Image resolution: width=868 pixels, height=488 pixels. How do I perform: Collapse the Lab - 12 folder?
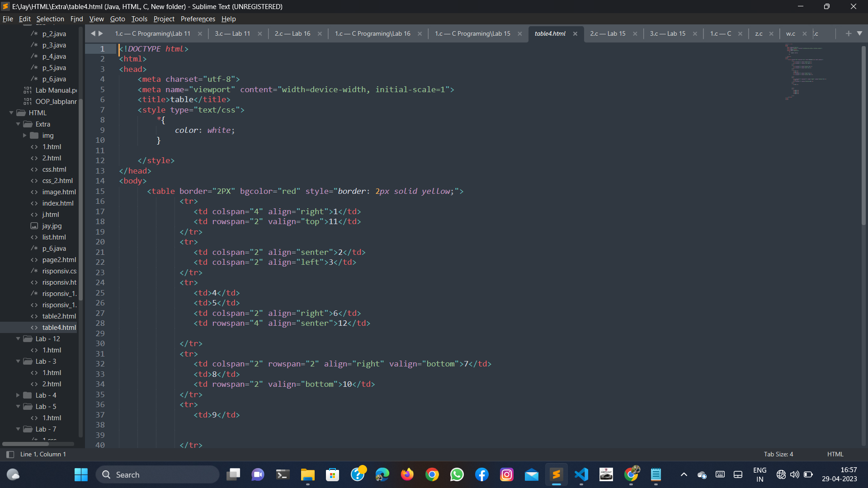[x=18, y=339]
